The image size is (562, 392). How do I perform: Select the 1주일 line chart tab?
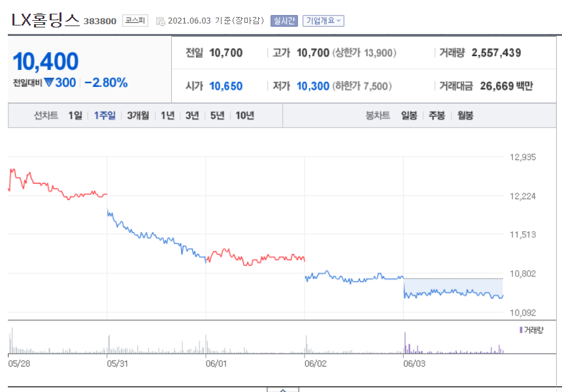tap(105, 116)
